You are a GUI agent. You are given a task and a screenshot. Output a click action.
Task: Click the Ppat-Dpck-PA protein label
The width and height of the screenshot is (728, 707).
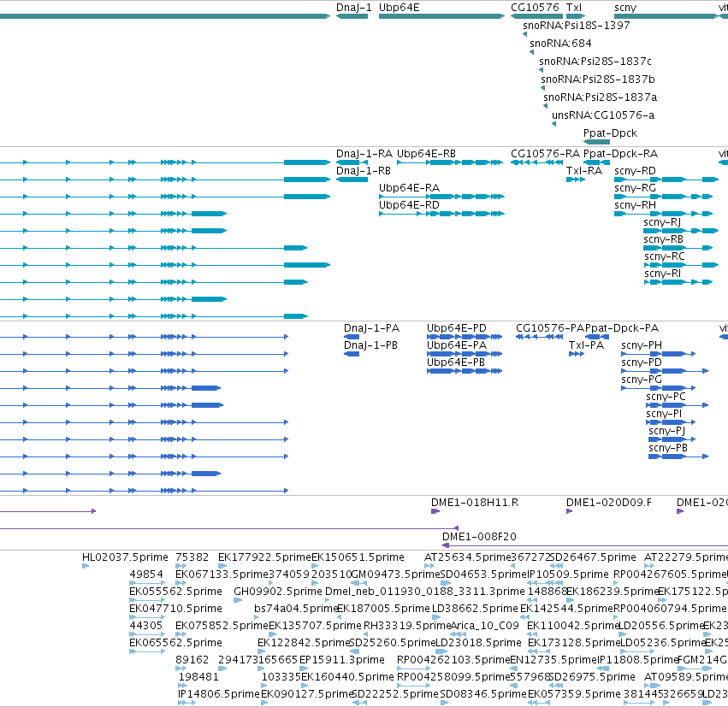622,328
